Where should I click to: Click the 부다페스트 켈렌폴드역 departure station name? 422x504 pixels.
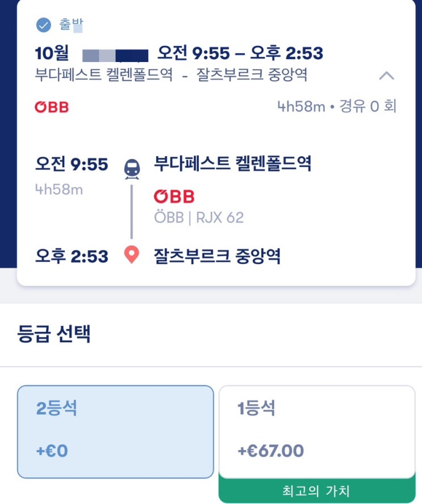(x=233, y=164)
